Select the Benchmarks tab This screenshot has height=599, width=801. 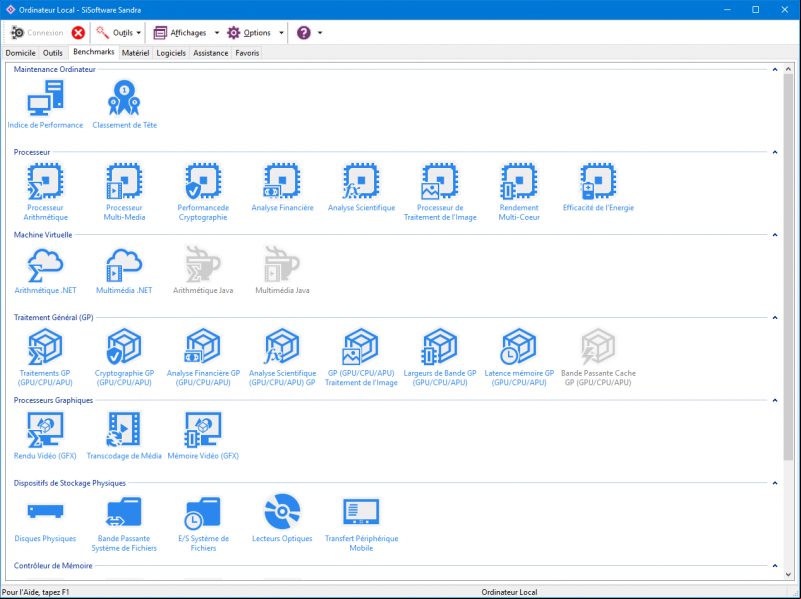tap(93, 52)
